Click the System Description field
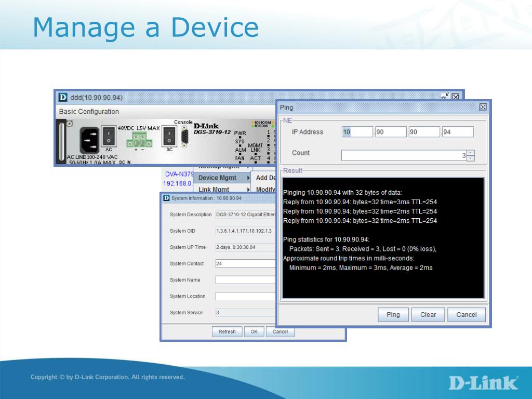 pyautogui.click(x=246, y=215)
